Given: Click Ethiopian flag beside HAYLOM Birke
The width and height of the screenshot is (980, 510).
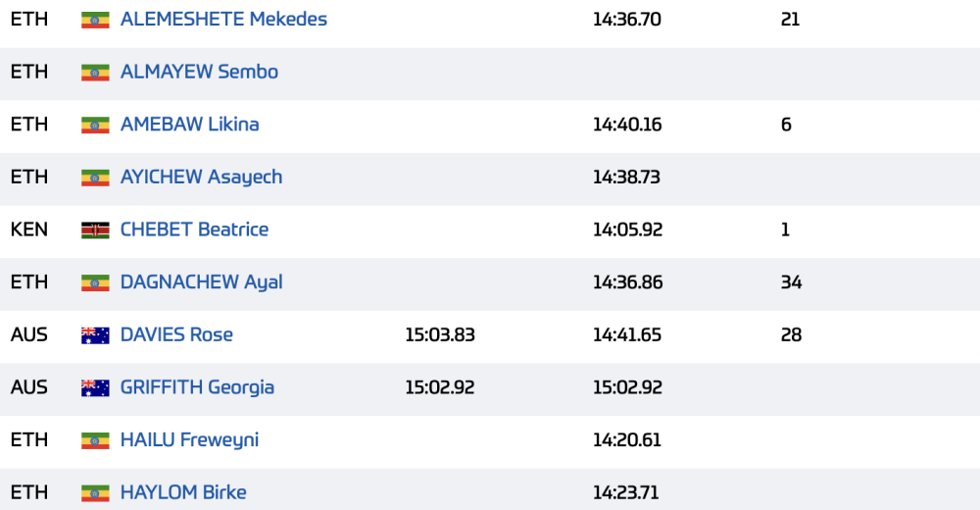Looking at the screenshot, I should point(95,493).
